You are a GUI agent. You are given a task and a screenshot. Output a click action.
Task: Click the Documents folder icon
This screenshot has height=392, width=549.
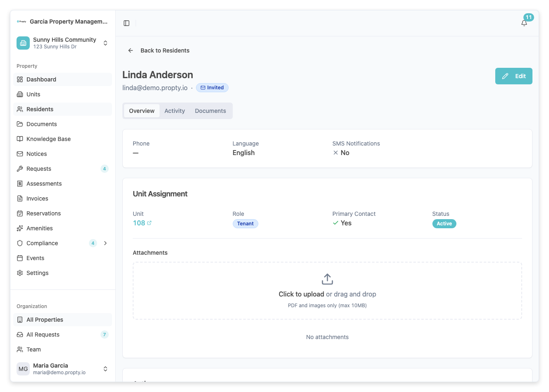(x=20, y=124)
